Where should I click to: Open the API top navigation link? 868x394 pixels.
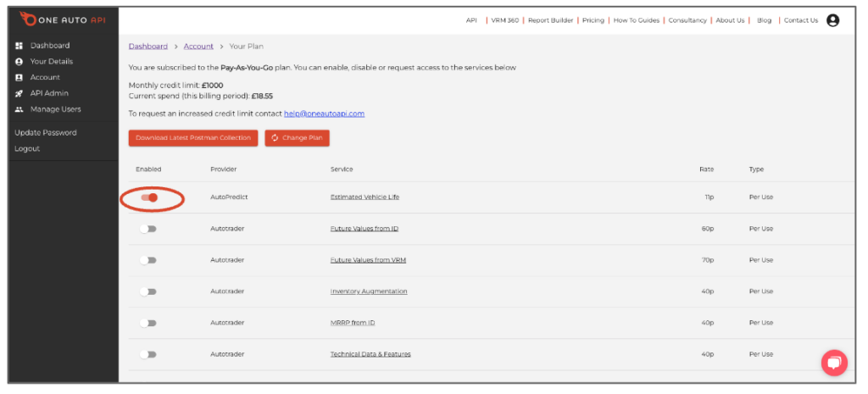tap(471, 20)
